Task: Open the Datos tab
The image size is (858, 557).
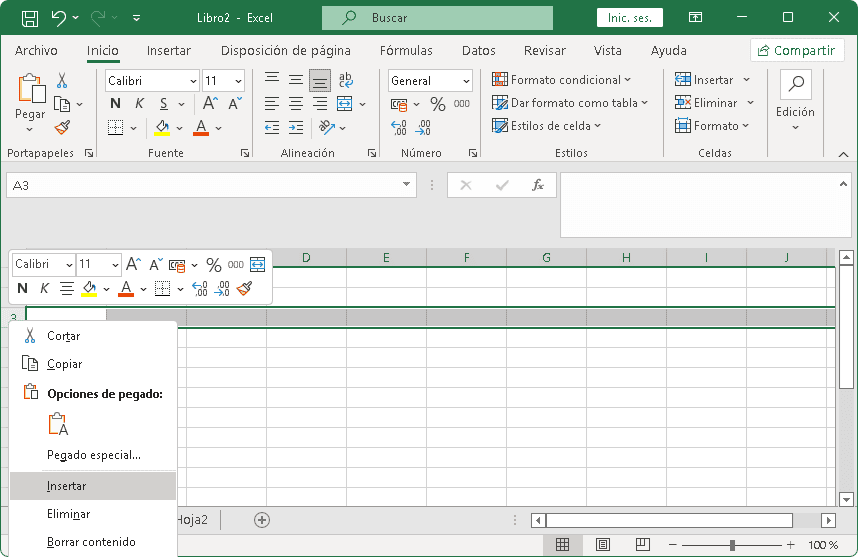Action: coord(478,51)
